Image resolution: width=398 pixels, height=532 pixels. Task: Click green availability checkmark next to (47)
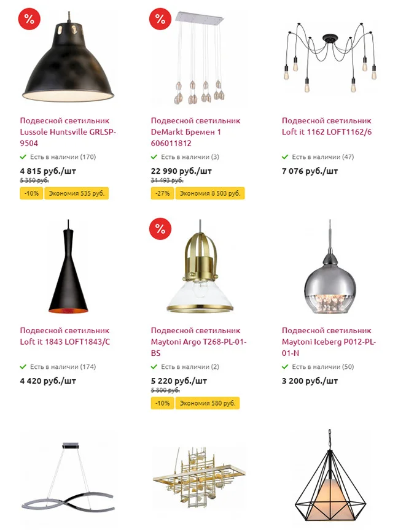[x=285, y=156]
